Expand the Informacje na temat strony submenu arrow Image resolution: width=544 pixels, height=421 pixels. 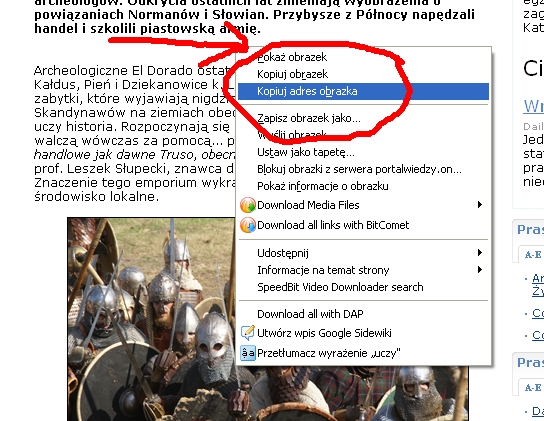pyautogui.click(x=480, y=269)
